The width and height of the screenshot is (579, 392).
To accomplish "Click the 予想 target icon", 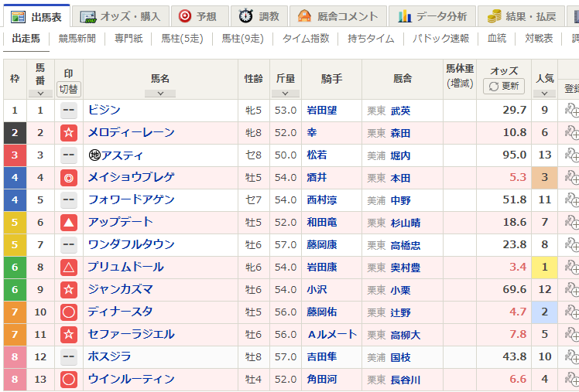I will coord(185,16).
